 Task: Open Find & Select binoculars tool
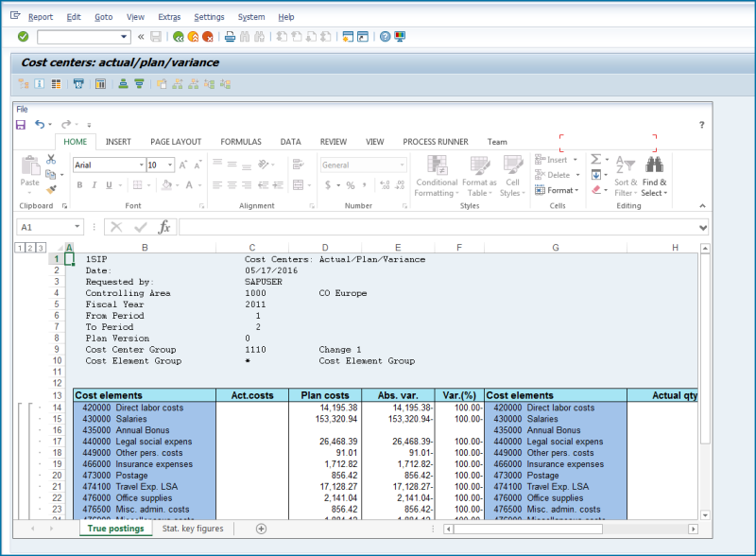(653, 165)
